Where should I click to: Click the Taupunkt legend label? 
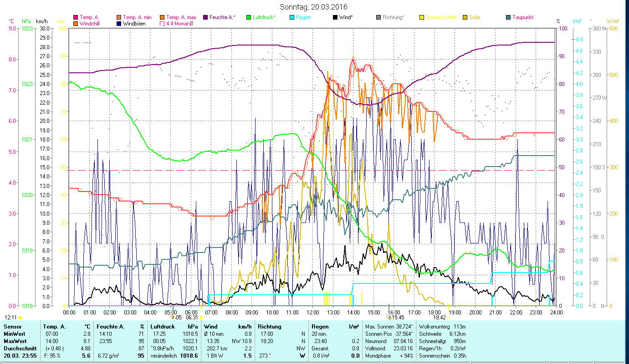pos(522,17)
